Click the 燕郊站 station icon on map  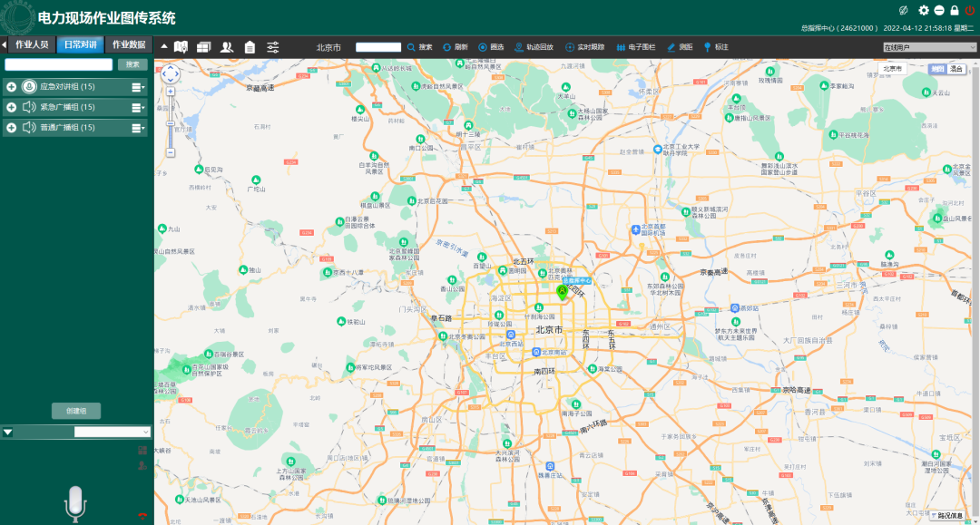coord(735,308)
